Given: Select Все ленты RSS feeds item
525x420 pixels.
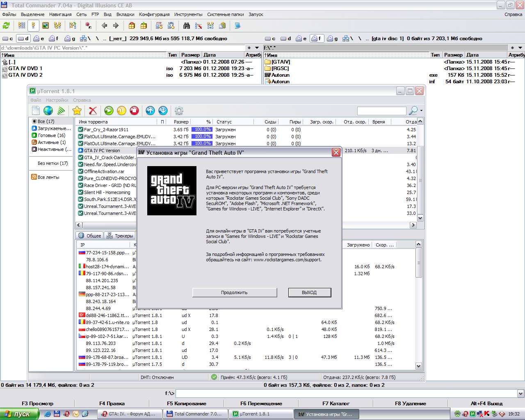Looking at the screenshot, I should pyautogui.click(x=46, y=177).
